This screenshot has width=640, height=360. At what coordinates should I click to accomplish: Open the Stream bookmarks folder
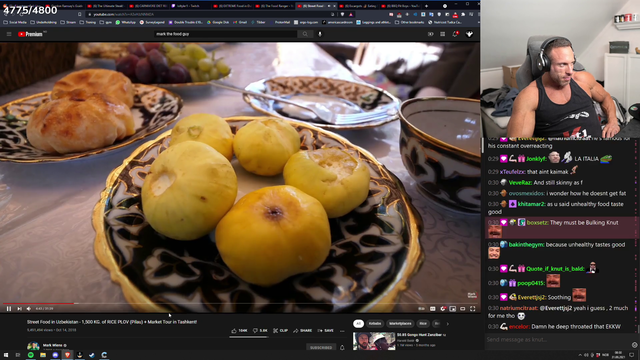(69, 22)
